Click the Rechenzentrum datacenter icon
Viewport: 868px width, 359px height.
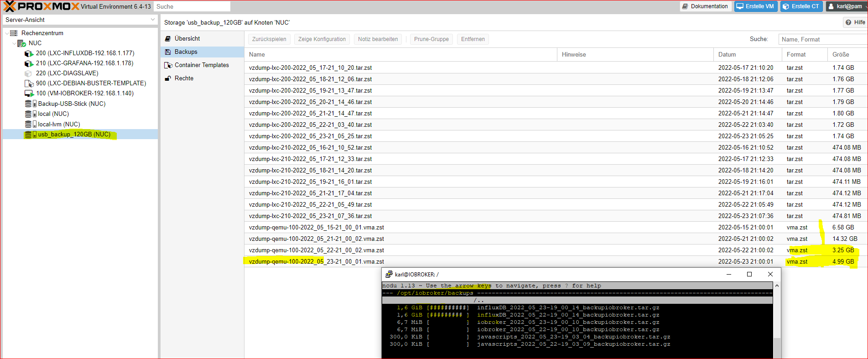coord(14,33)
